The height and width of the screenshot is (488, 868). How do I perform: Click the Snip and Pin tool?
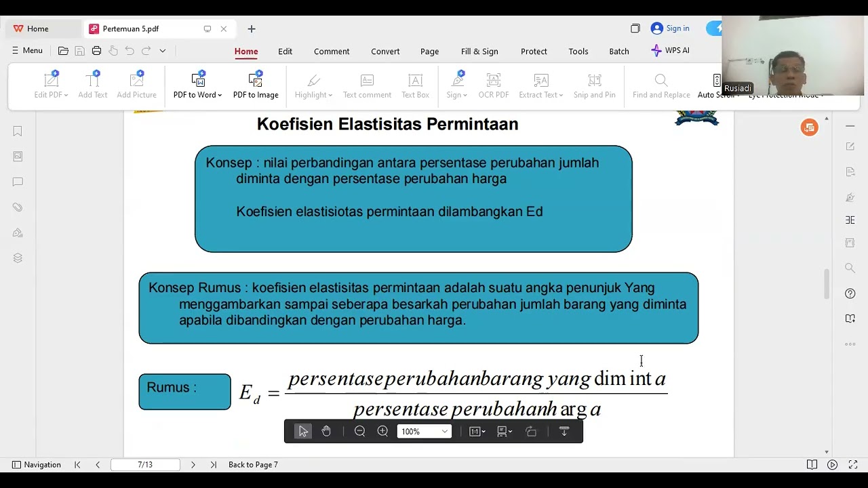coord(595,85)
